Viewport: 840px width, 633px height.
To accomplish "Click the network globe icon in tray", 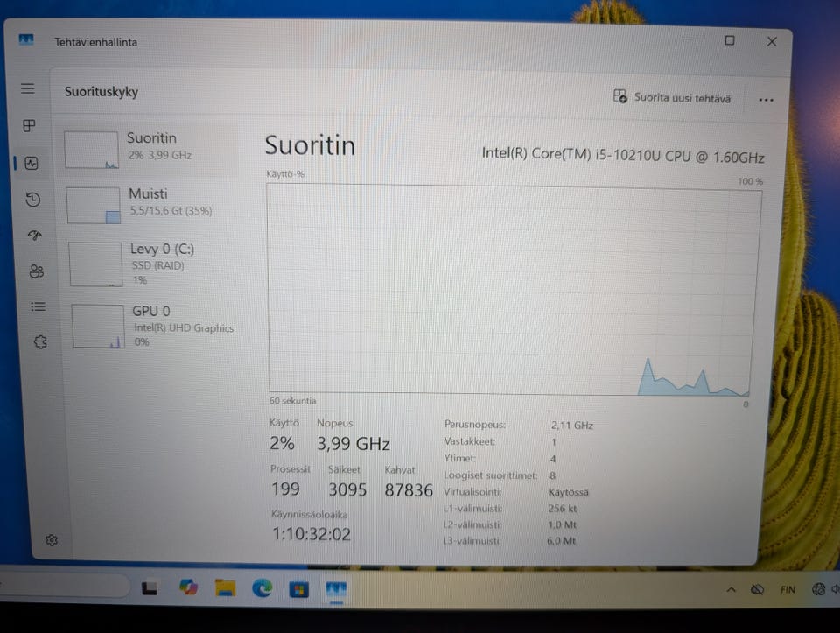I will [818, 589].
